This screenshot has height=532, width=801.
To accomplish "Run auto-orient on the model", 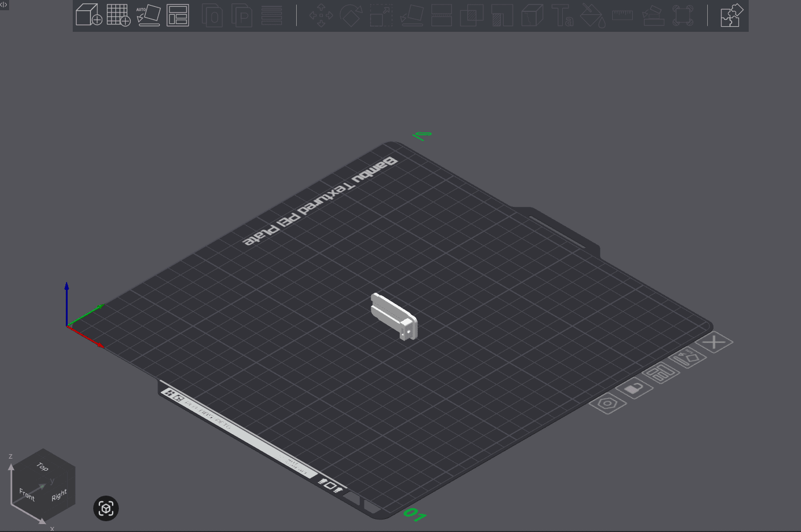I will coord(148,15).
